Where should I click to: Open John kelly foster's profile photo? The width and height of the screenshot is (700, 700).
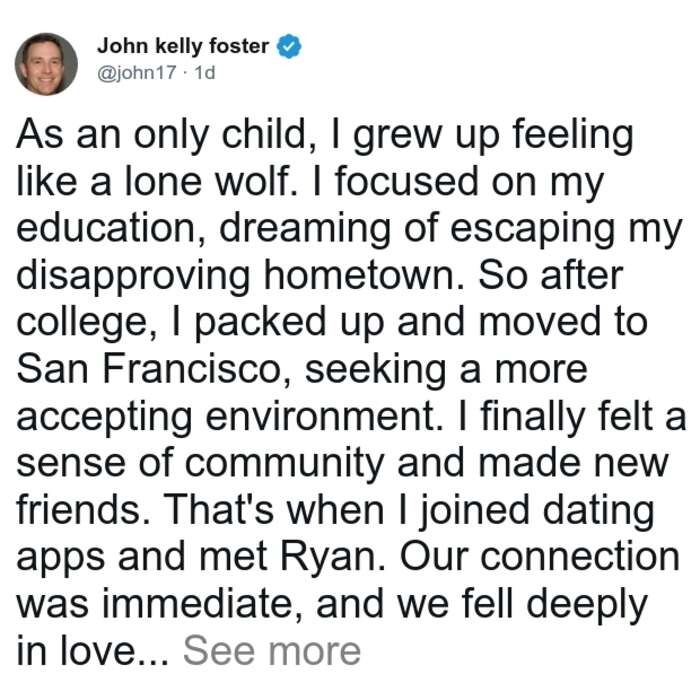tap(46, 64)
